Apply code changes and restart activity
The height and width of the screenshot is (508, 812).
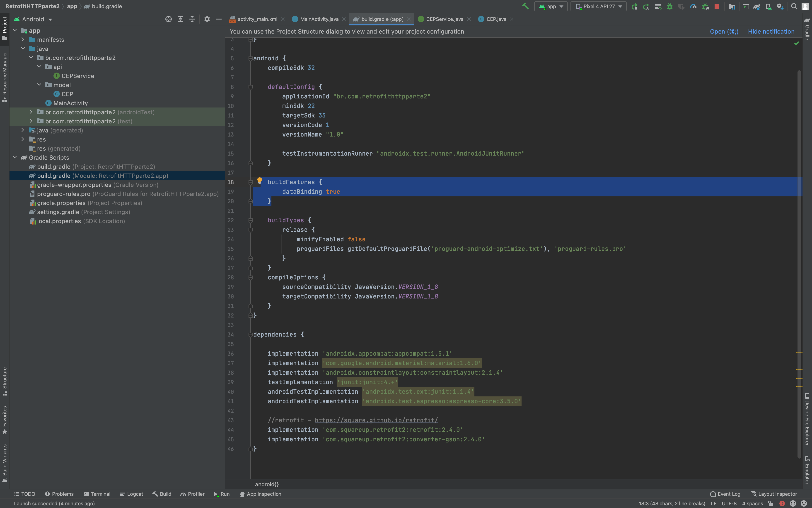646,6
